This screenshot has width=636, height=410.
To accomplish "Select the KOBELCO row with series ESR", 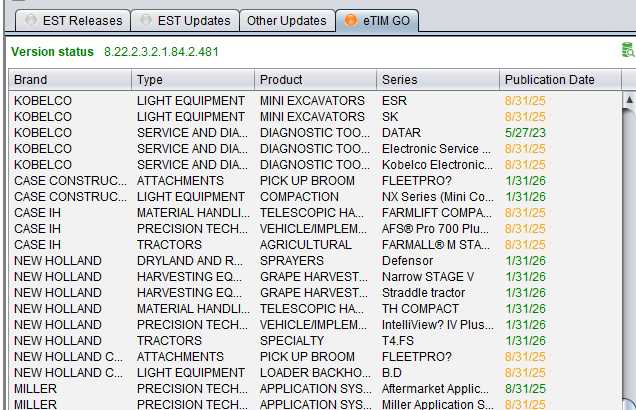I will pos(315,101).
